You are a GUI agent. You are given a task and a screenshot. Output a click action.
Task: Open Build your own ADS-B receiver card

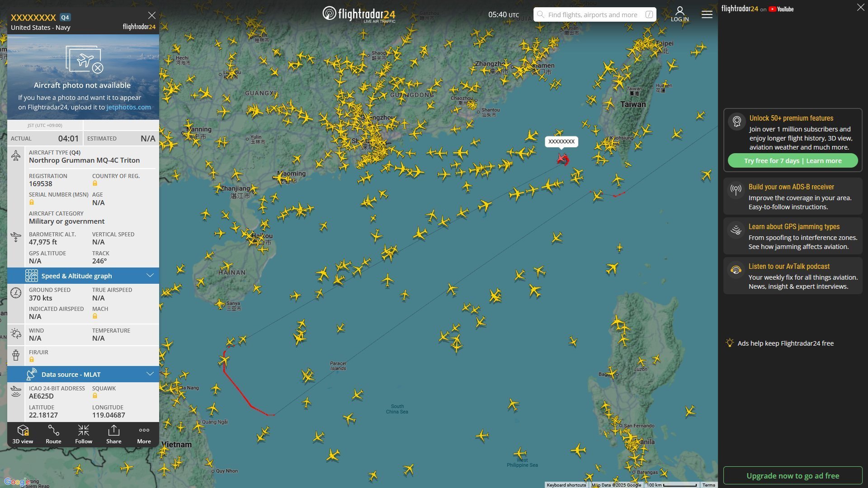click(x=793, y=196)
